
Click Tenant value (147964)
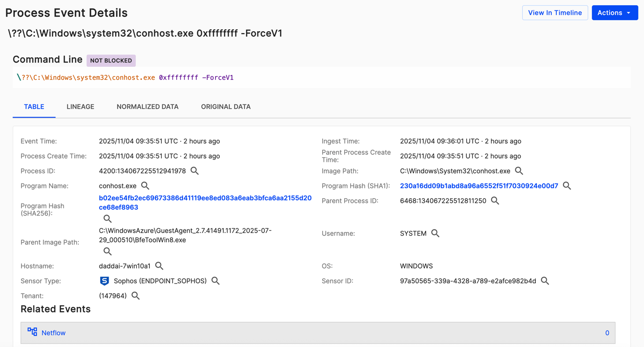tap(113, 296)
